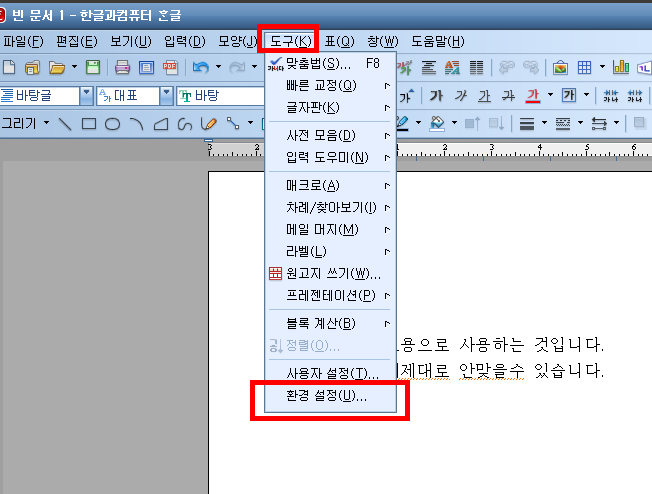Open the document template gallery icon
Image resolution: width=652 pixels, height=494 pixels.
(32, 67)
